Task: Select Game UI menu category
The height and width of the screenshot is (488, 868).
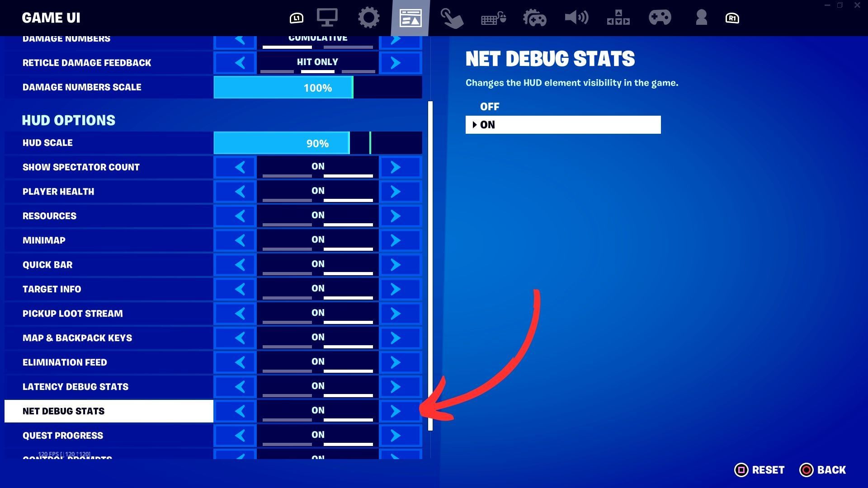Action: 410,18
